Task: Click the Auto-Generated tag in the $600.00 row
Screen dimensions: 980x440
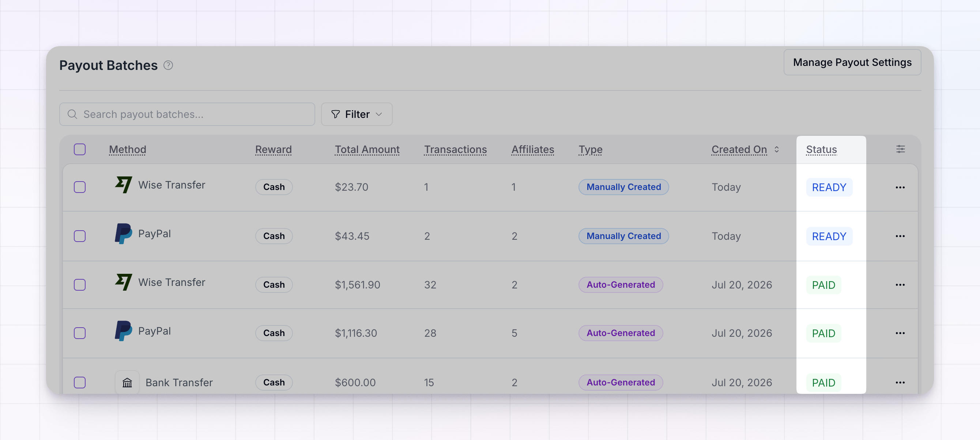Action: click(x=621, y=383)
